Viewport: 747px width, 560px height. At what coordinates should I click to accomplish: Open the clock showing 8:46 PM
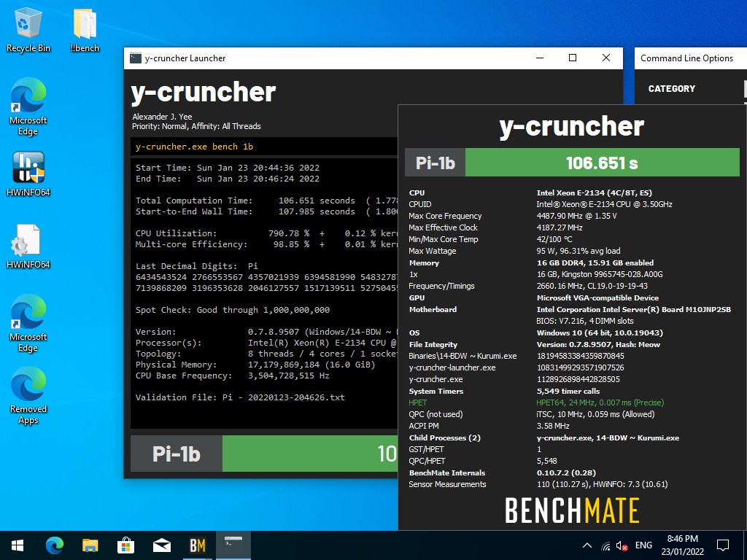click(x=682, y=545)
